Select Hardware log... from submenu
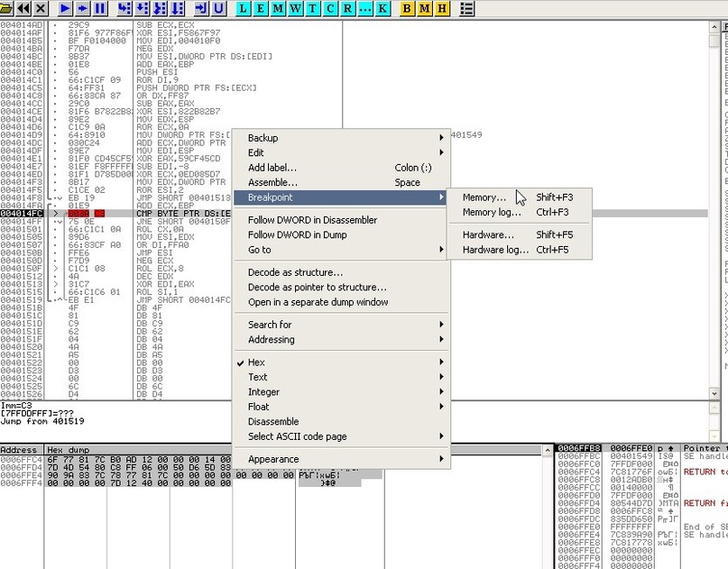Screen dimensions: 728x569 pyautogui.click(x=495, y=250)
